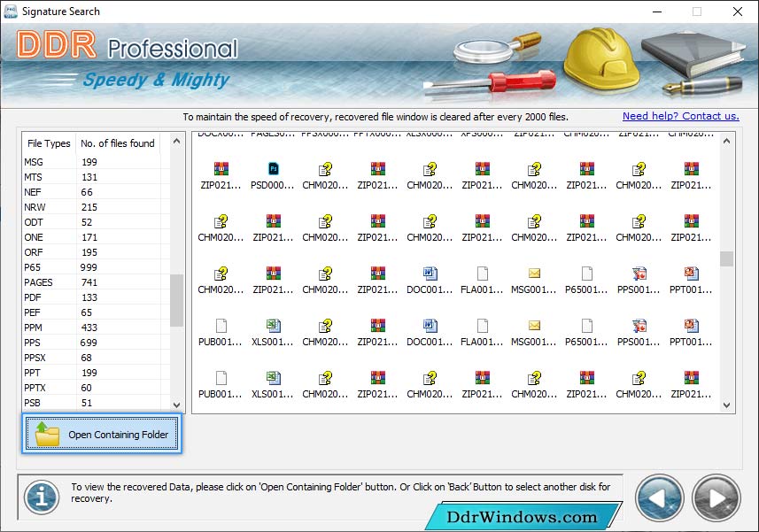Image resolution: width=759 pixels, height=532 pixels.
Task: Select the PPM row in file types
Action: point(96,328)
